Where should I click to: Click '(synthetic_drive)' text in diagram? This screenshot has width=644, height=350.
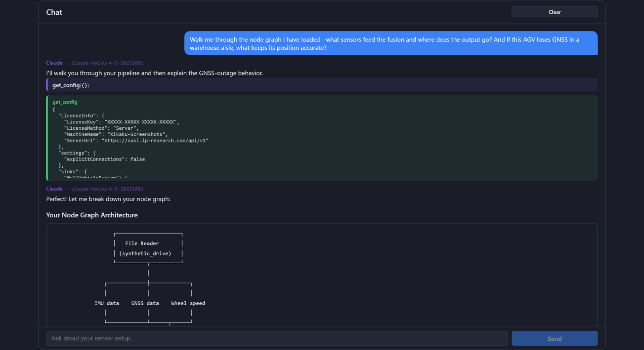click(x=145, y=253)
